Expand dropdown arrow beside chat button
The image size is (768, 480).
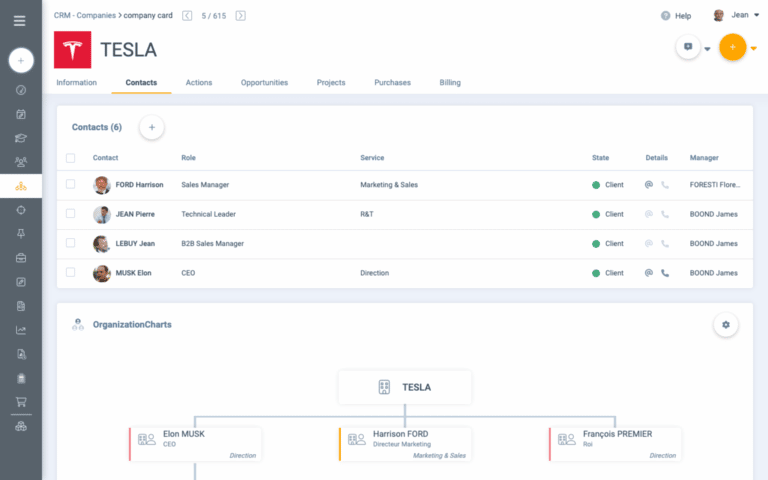point(707,49)
